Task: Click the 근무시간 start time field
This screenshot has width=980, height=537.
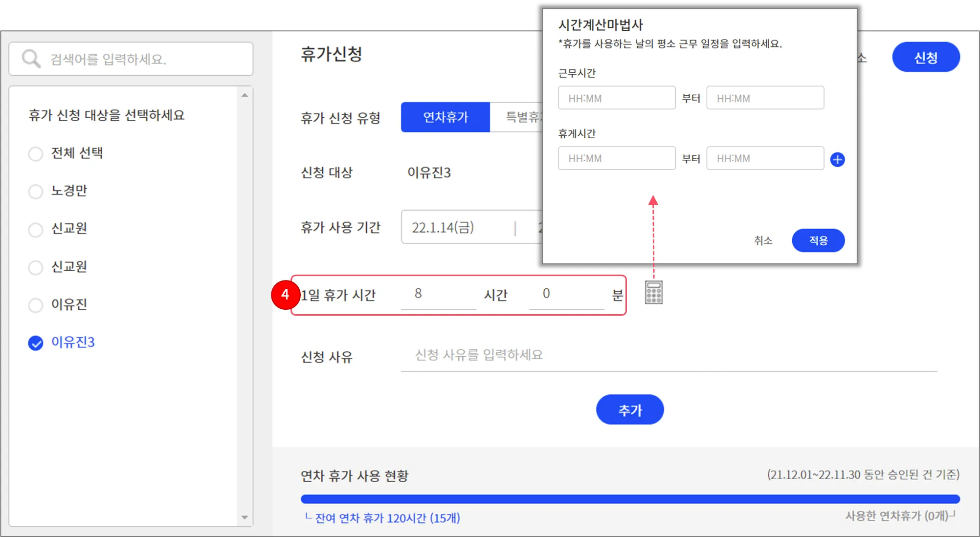Action: 616,98
